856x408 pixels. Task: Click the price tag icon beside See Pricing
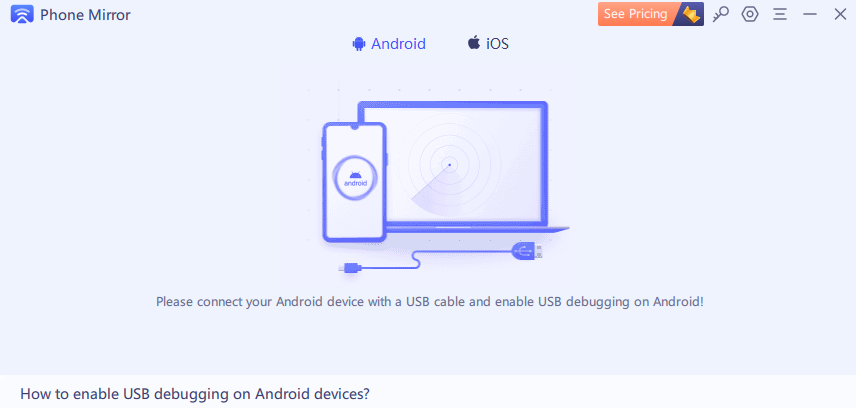tap(690, 14)
